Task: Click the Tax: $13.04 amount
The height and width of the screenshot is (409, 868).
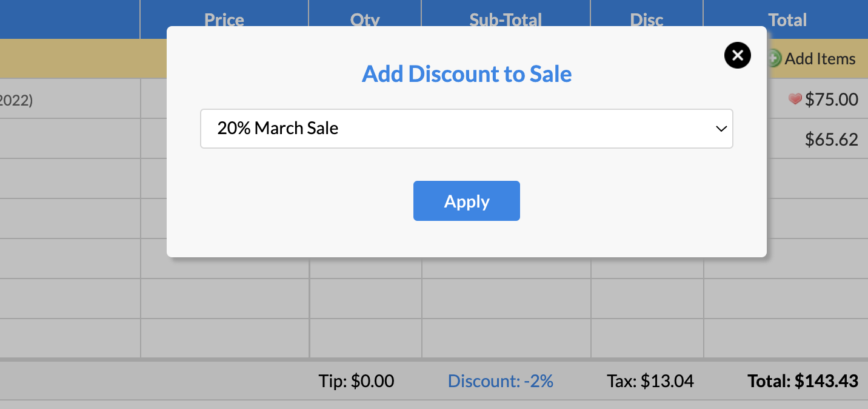Action: click(650, 381)
